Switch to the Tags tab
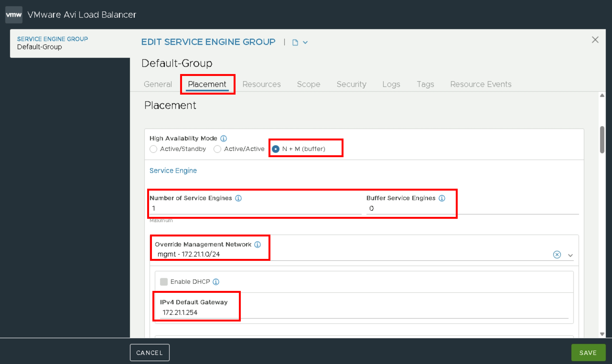 [x=425, y=84]
